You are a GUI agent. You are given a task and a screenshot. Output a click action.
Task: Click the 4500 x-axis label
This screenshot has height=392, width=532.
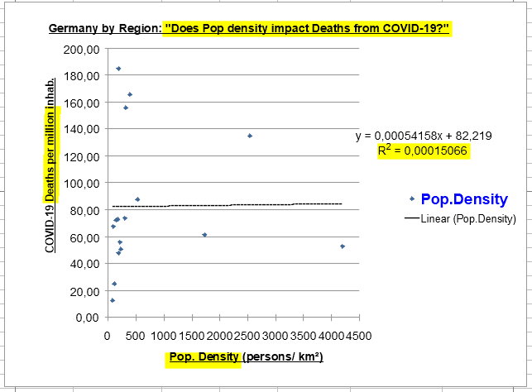tap(359, 336)
